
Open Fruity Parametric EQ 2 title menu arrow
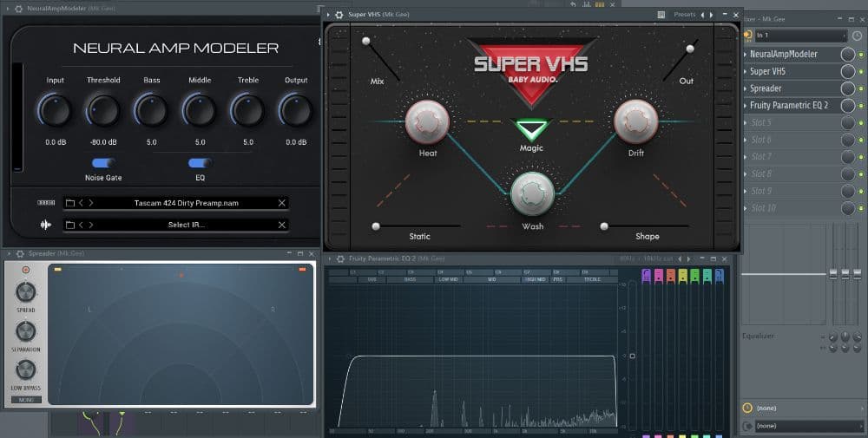(x=329, y=258)
